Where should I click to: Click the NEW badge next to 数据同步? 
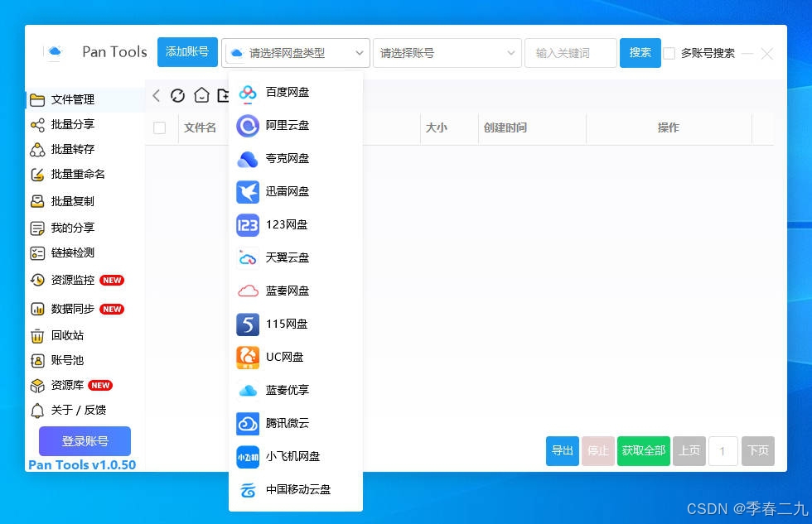point(112,310)
